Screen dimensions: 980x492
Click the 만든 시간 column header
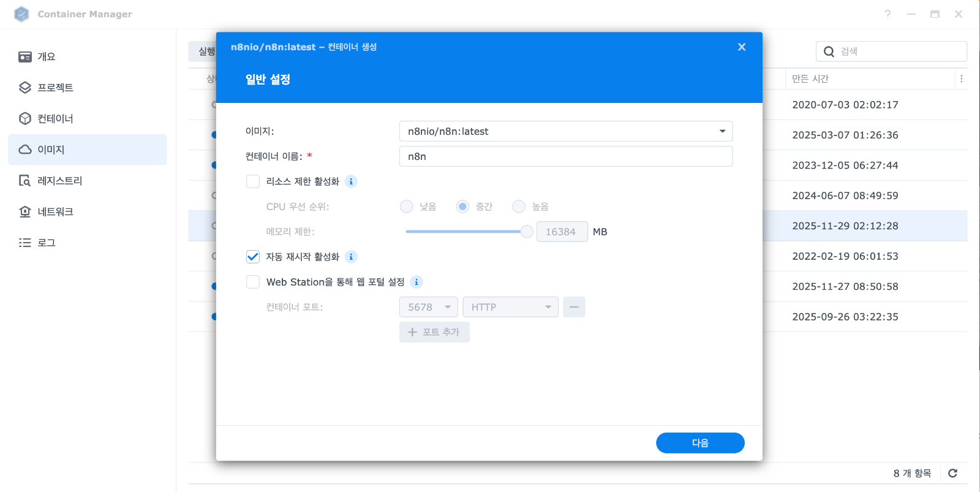(870, 78)
